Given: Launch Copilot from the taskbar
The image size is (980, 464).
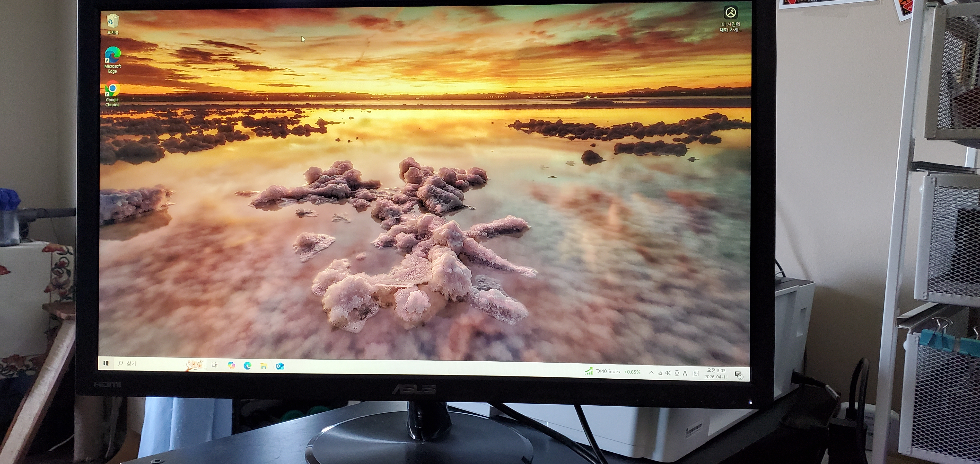Looking at the screenshot, I should [231, 365].
